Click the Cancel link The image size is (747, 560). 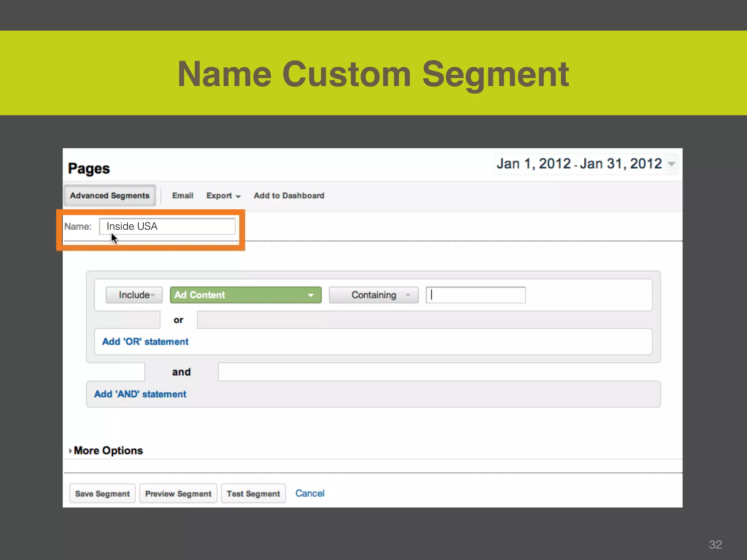point(310,493)
